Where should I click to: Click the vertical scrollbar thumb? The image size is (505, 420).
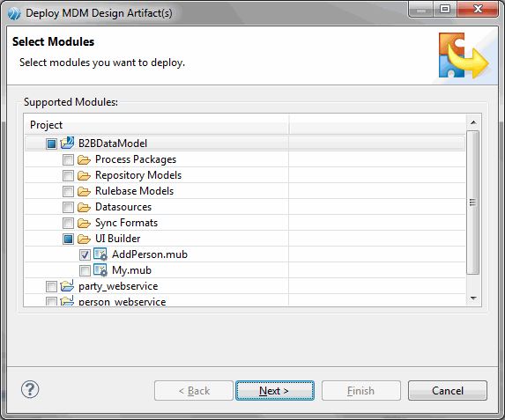click(x=472, y=203)
